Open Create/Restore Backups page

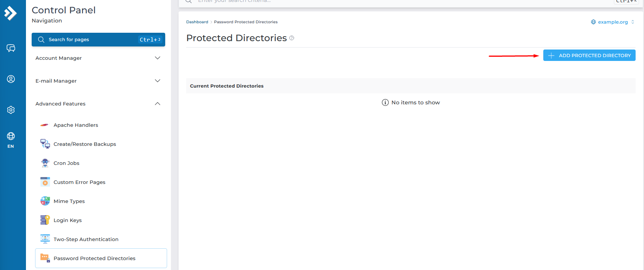85,144
